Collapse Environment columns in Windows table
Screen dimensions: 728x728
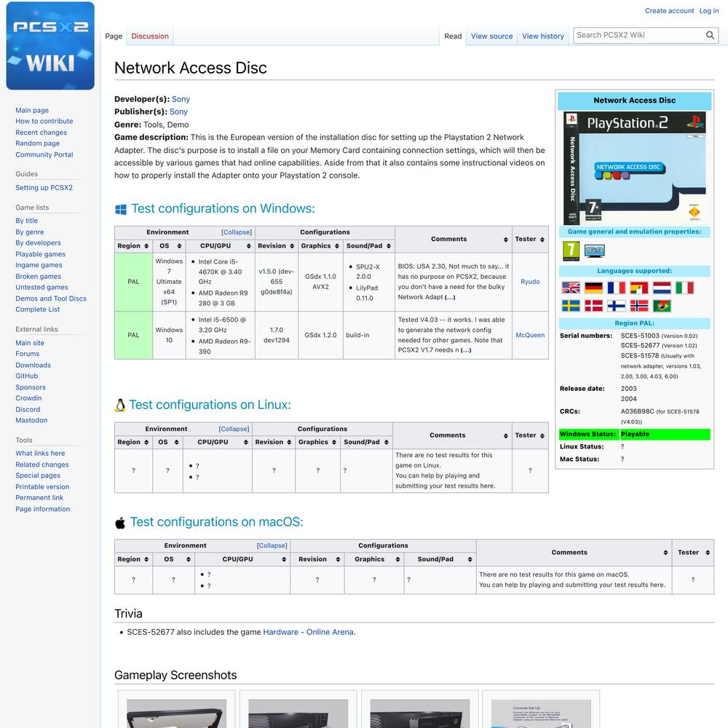[x=237, y=232]
